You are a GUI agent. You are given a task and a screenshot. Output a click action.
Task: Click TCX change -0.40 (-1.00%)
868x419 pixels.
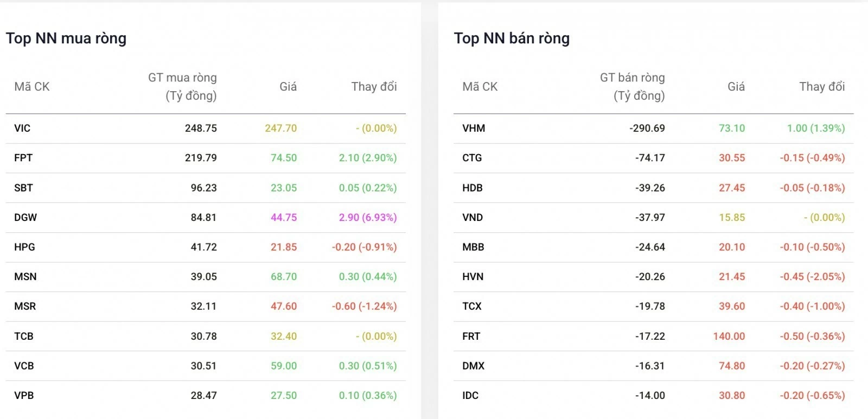[x=812, y=306]
